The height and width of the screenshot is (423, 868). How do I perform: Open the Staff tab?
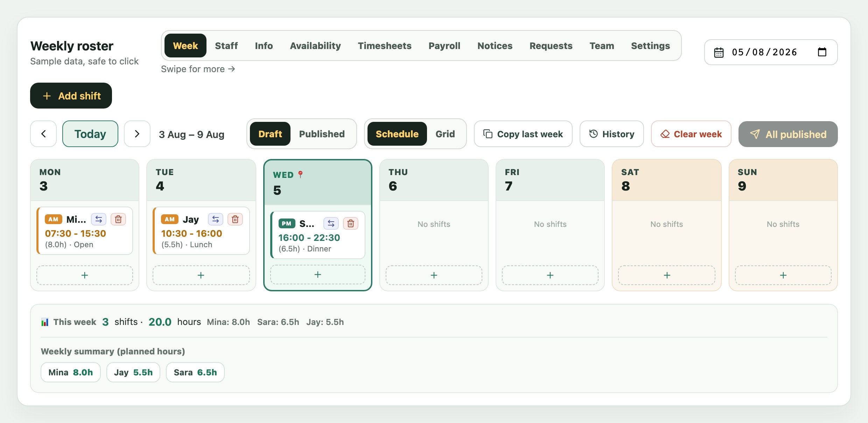(x=226, y=46)
